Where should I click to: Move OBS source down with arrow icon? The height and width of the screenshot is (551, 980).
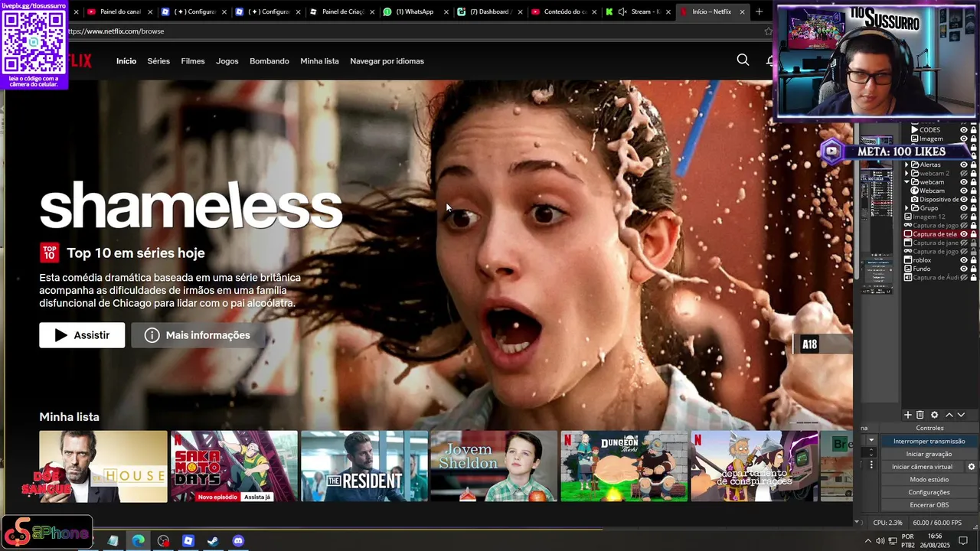(x=961, y=415)
